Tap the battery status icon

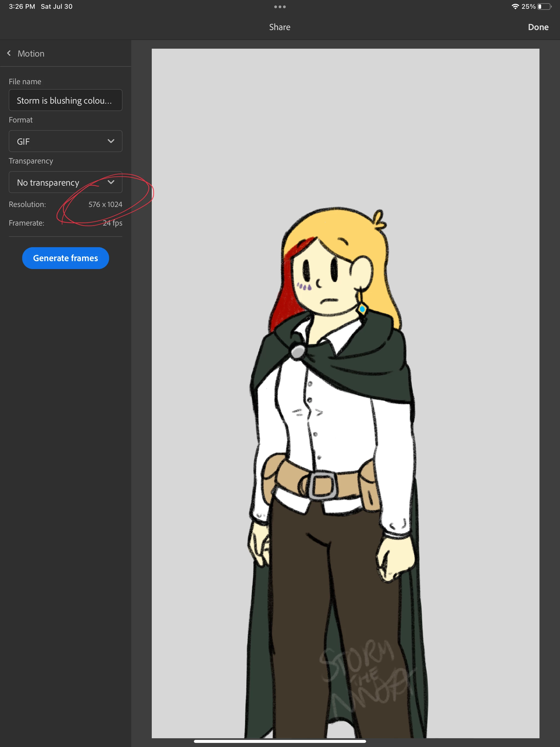[x=544, y=7]
